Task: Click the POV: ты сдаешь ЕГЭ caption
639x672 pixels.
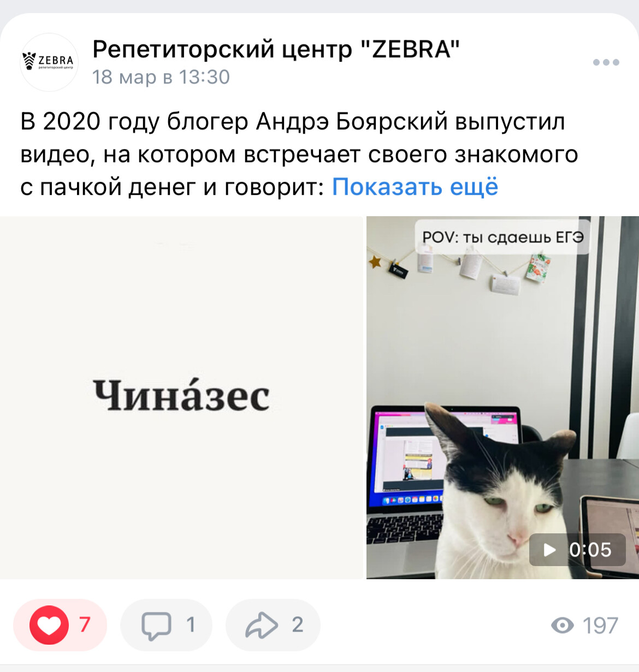Action: pos(503,237)
